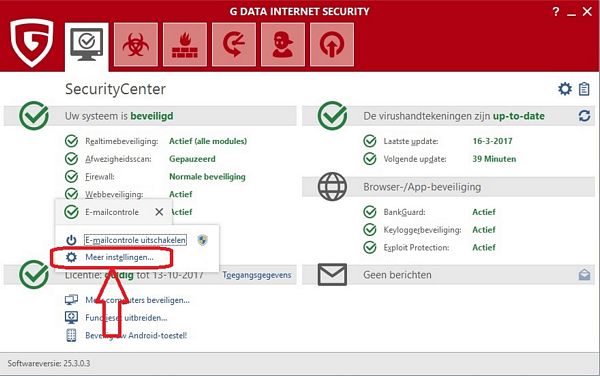Click the UAC shield icon in popup
Screen dimensions: 600x376
click(x=202, y=240)
